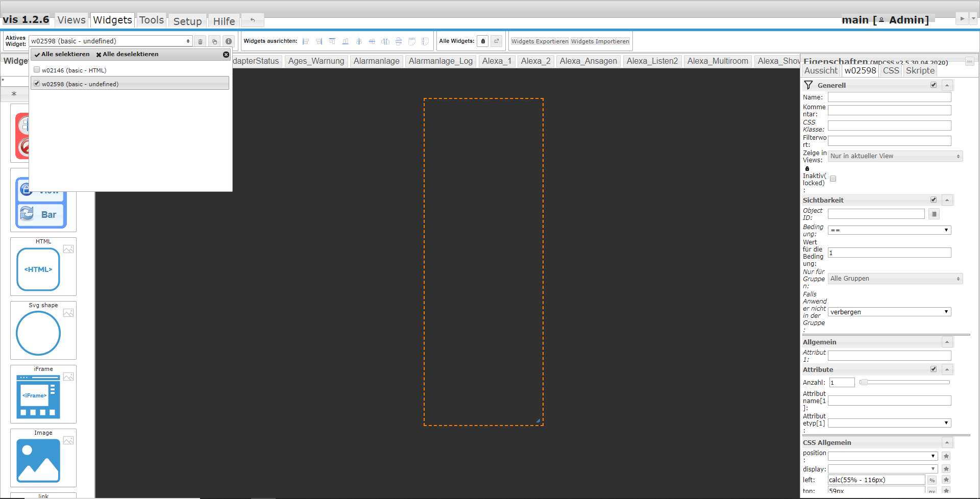980x499 pixels.
Task: Open the Aktives Widget dropdown
Action: [x=111, y=41]
